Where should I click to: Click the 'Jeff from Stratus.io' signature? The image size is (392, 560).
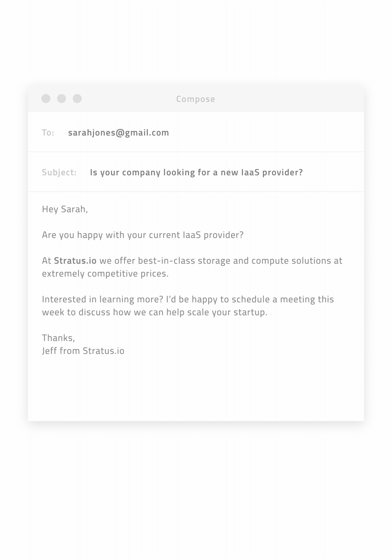pos(83,351)
